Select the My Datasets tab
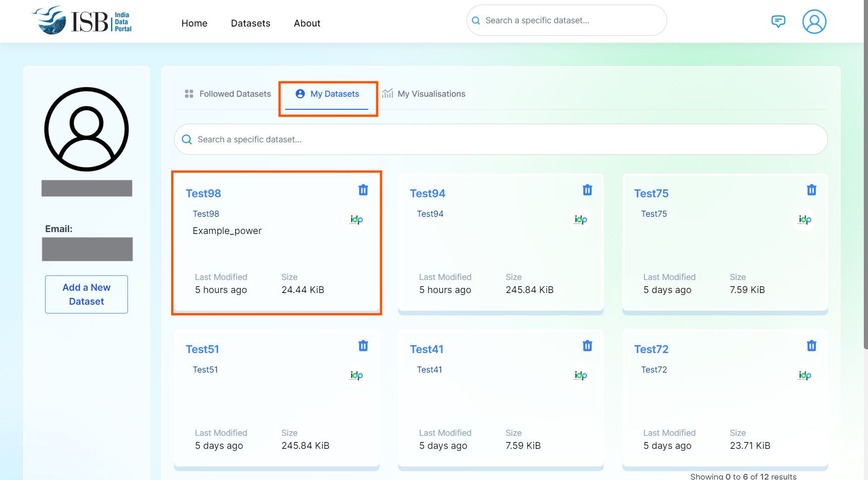The image size is (868, 480). pos(327,94)
